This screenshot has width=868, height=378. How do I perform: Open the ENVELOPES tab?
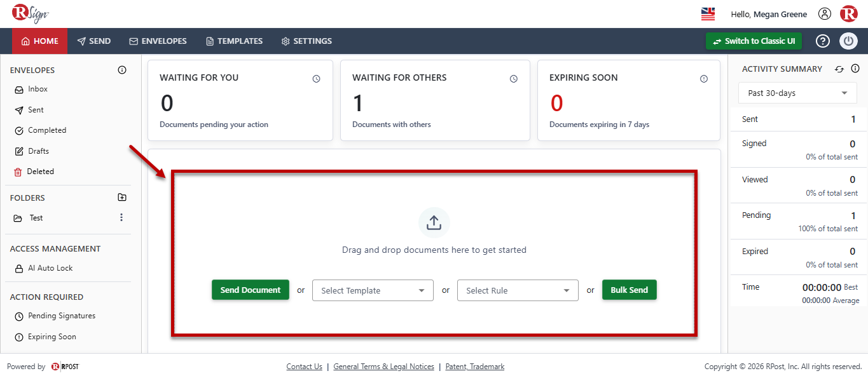point(158,41)
